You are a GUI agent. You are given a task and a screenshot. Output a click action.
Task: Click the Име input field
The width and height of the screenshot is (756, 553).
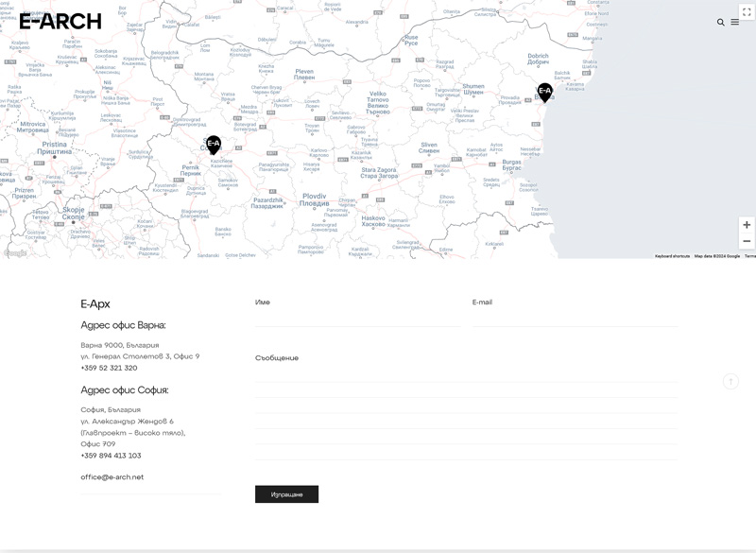[358, 320]
